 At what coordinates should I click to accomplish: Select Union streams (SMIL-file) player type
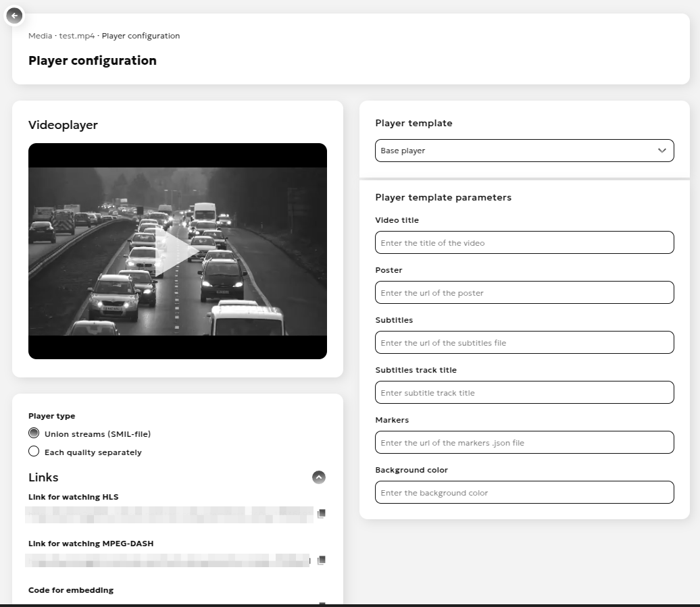34,433
